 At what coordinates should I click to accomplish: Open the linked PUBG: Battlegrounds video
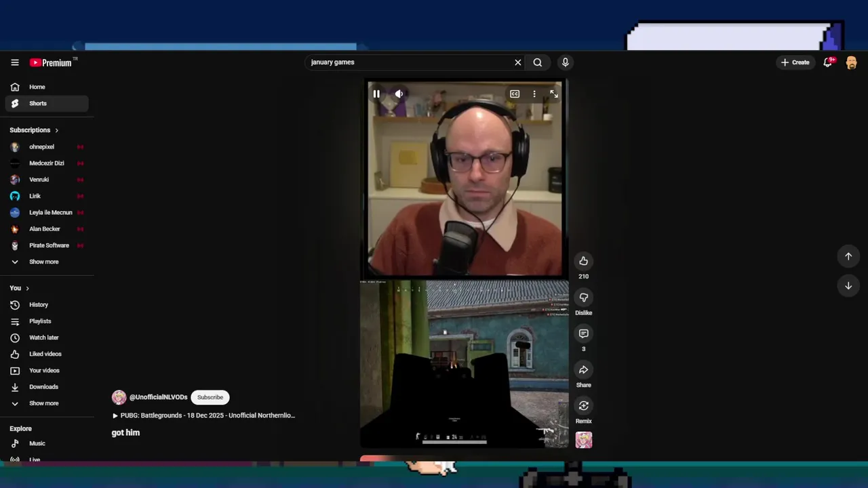[203, 415]
